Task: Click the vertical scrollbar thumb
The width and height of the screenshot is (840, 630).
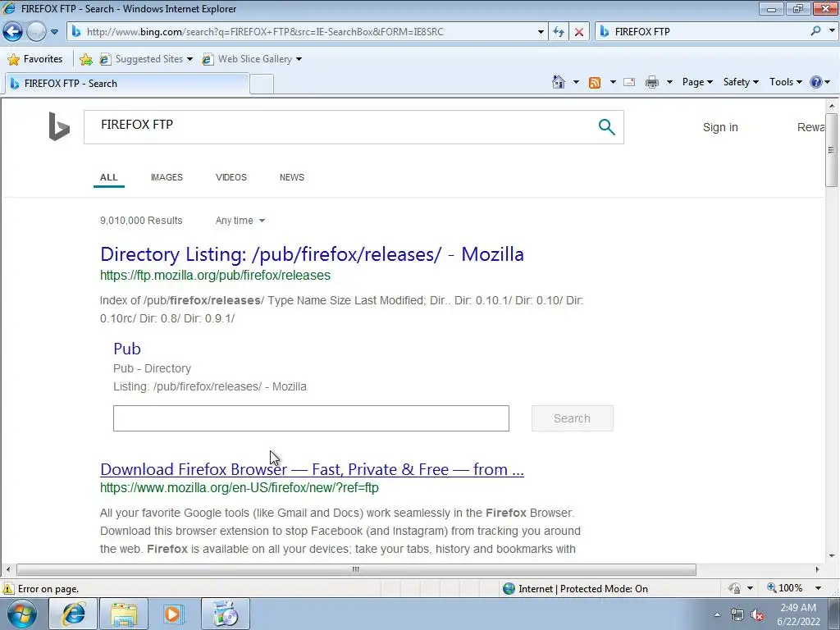Action: pyautogui.click(x=831, y=150)
